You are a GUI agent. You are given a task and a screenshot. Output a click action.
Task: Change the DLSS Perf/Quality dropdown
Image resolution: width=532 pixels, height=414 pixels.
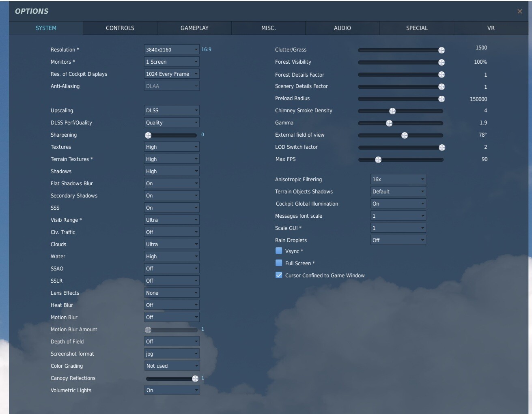[172, 122]
